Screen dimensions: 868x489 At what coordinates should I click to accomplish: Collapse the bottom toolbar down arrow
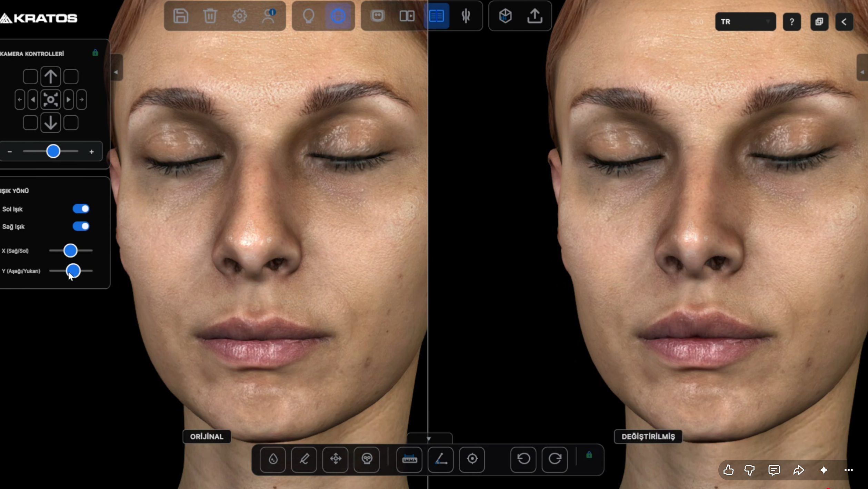[429, 438]
